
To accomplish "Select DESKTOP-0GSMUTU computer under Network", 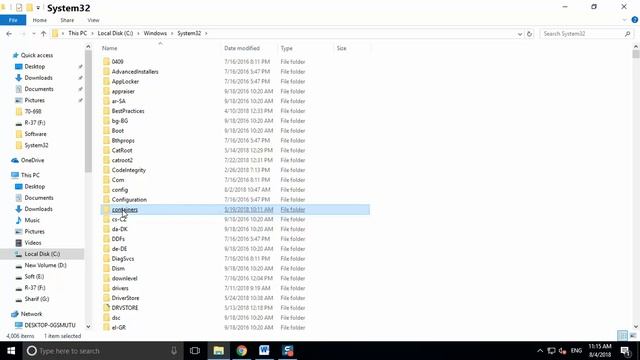I will (50, 325).
